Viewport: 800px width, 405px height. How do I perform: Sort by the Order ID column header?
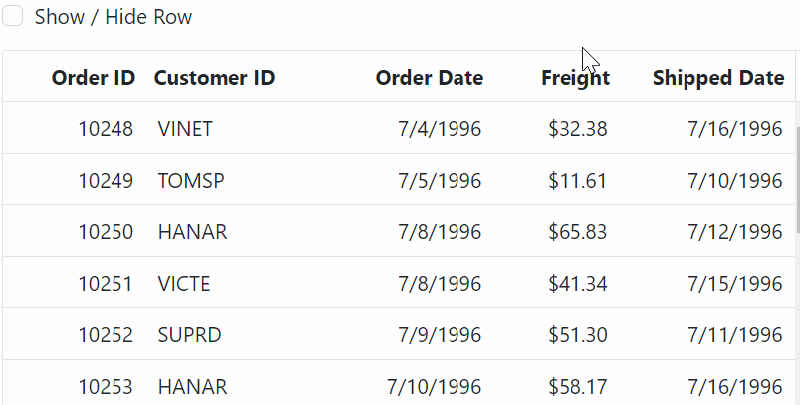click(93, 78)
